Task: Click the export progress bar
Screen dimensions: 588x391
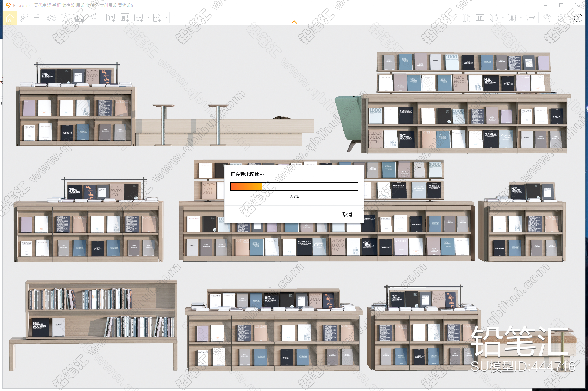Action: point(294,187)
